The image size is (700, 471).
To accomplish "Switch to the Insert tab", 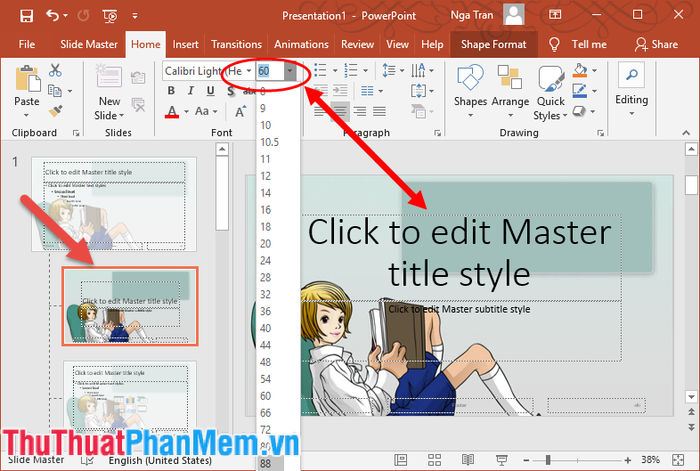I will (185, 44).
